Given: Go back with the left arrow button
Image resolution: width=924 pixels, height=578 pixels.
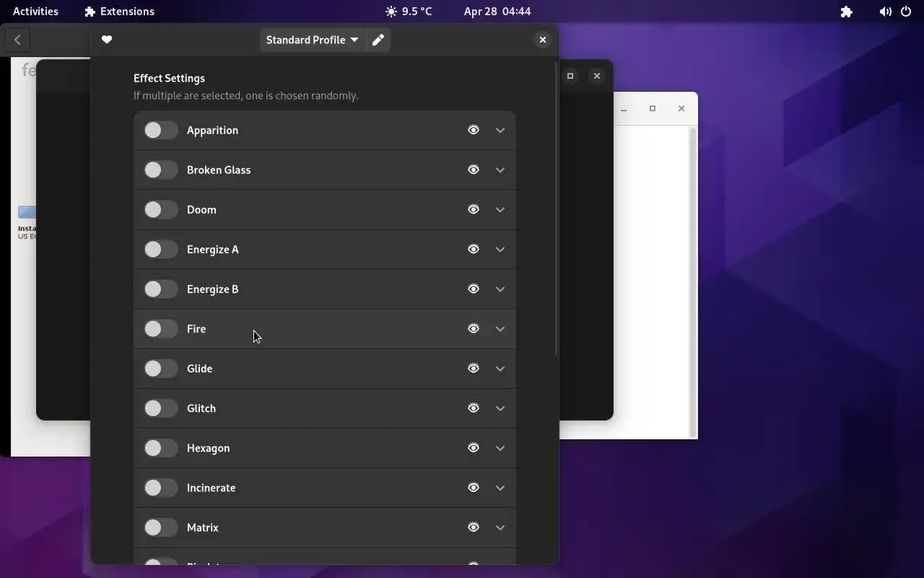Looking at the screenshot, I should click(x=17, y=40).
